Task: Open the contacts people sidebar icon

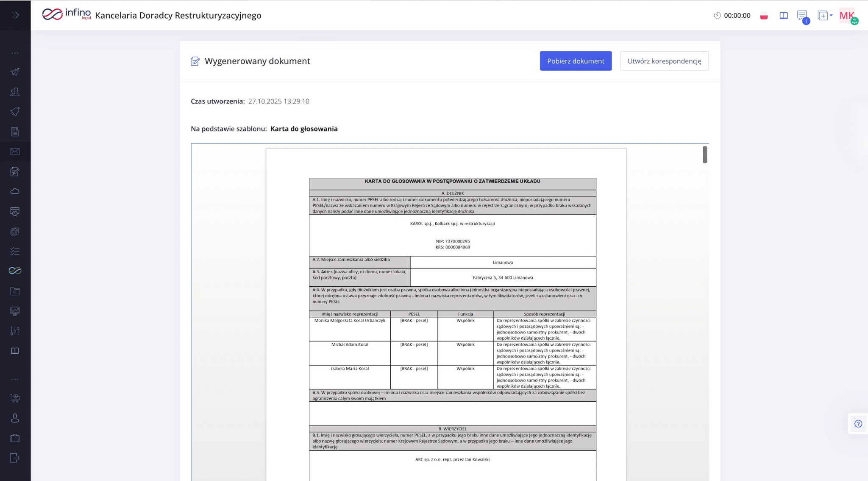Action: click(x=15, y=92)
